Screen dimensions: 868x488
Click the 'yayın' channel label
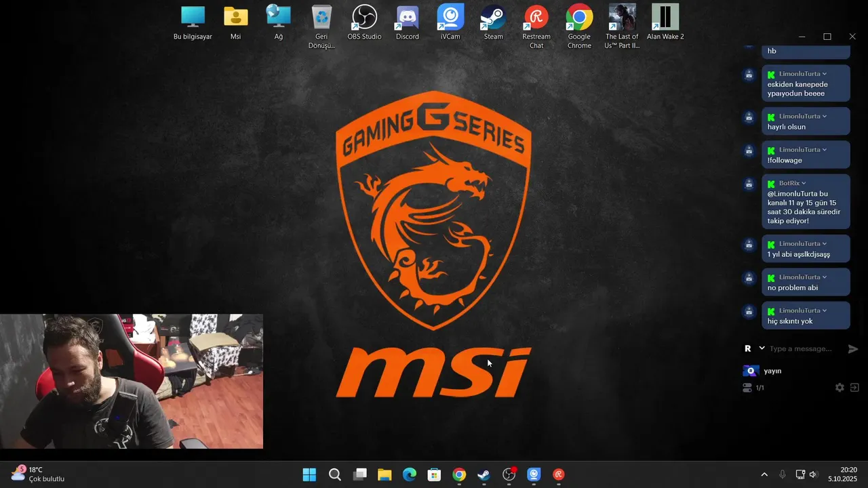pyautogui.click(x=772, y=371)
